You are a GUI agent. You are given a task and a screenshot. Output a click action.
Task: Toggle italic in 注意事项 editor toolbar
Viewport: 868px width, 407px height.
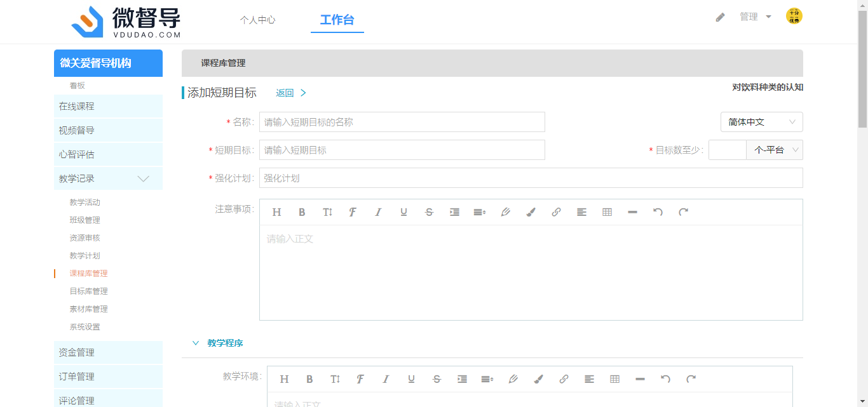tap(378, 212)
